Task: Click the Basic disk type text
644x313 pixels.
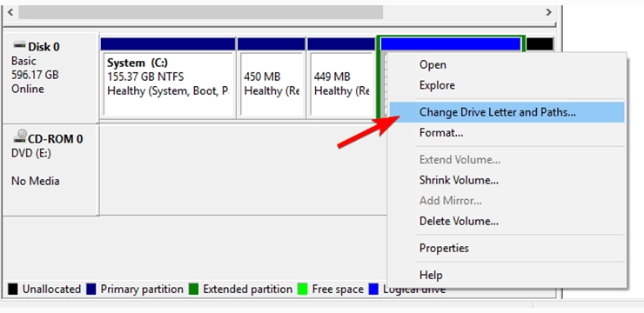Action: click(23, 61)
